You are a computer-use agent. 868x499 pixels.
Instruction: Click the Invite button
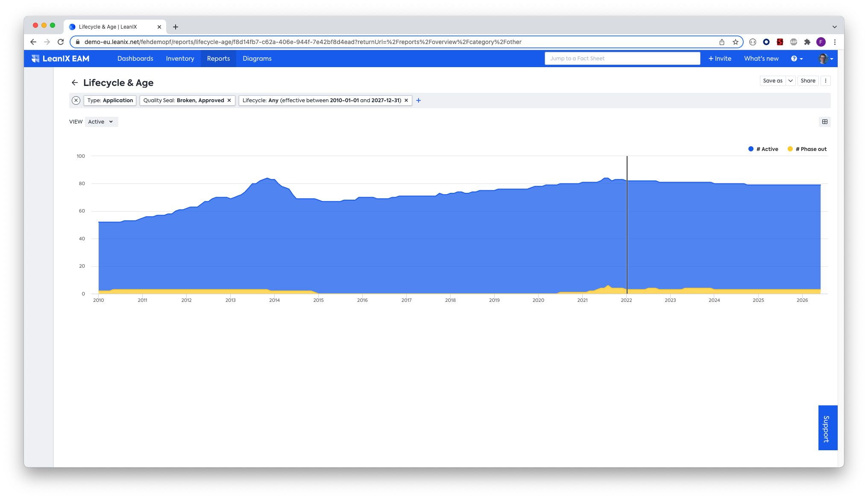[720, 59]
